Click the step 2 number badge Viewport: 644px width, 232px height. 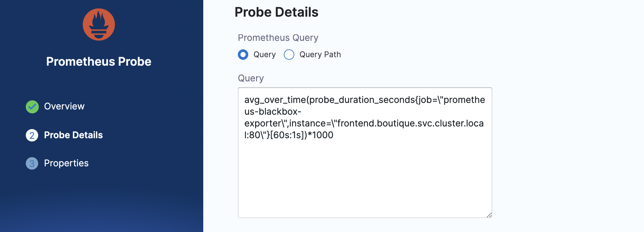32,135
